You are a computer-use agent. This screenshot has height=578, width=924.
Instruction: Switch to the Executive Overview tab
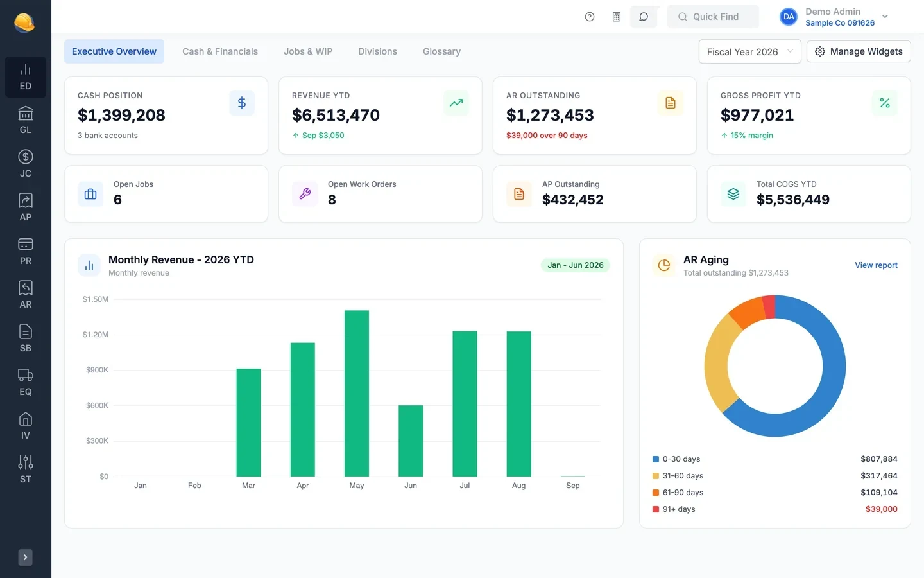coord(114,51)
